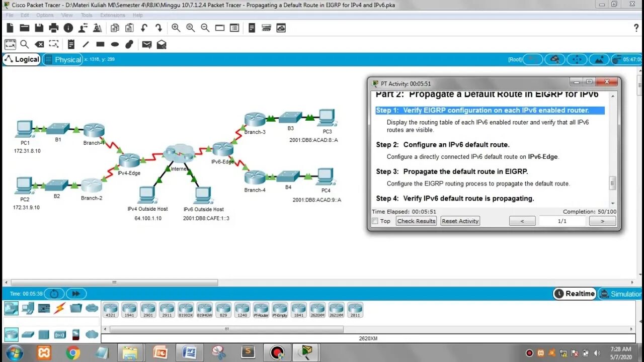Select the Draw Ellipse tool
The width and height of the screenshot is (644, 362).
tap(115, 44)
